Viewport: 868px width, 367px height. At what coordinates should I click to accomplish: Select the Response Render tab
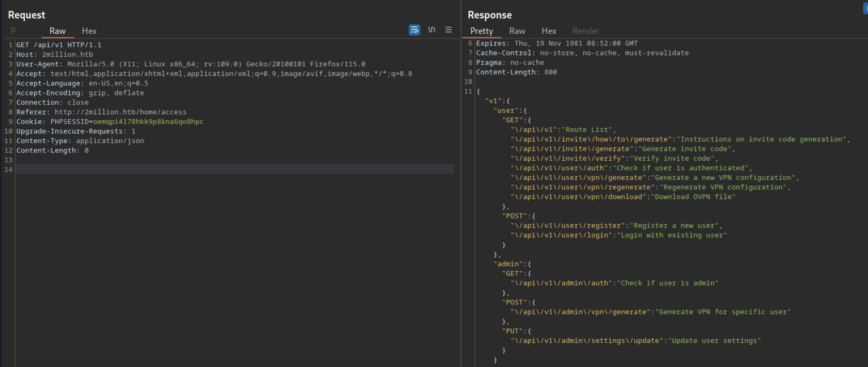(585, 31)
